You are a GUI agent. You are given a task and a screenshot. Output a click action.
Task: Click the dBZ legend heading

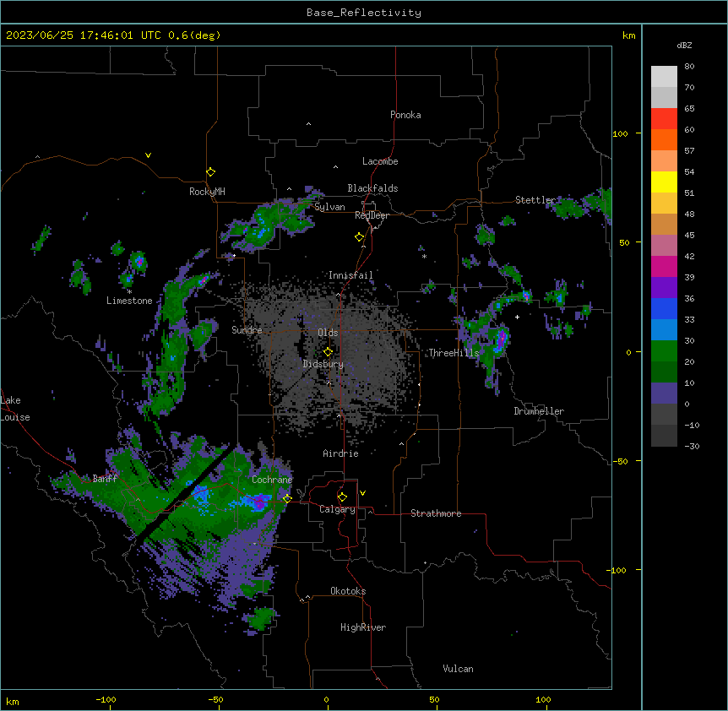tap(684, 45)
